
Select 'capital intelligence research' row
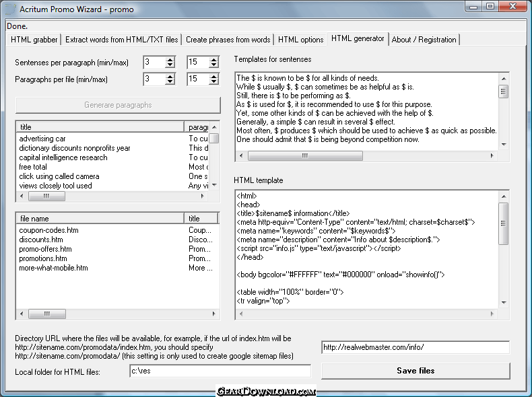click(x=112, y=157)
